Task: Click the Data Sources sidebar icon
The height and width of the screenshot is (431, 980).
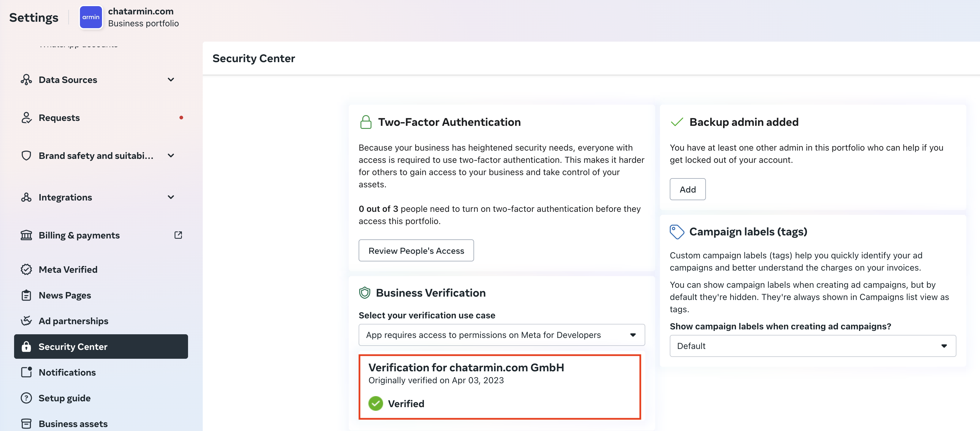Action: tap(26, 80)
